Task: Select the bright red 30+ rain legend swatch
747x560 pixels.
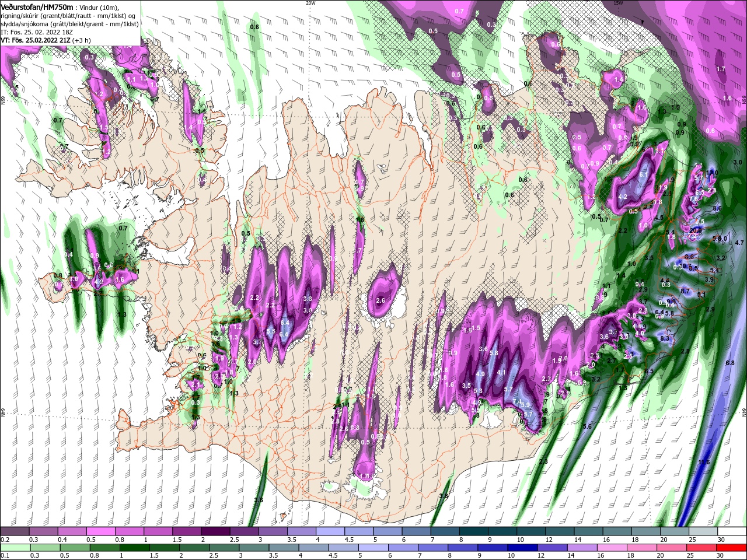Action: (x=732, y=548)
